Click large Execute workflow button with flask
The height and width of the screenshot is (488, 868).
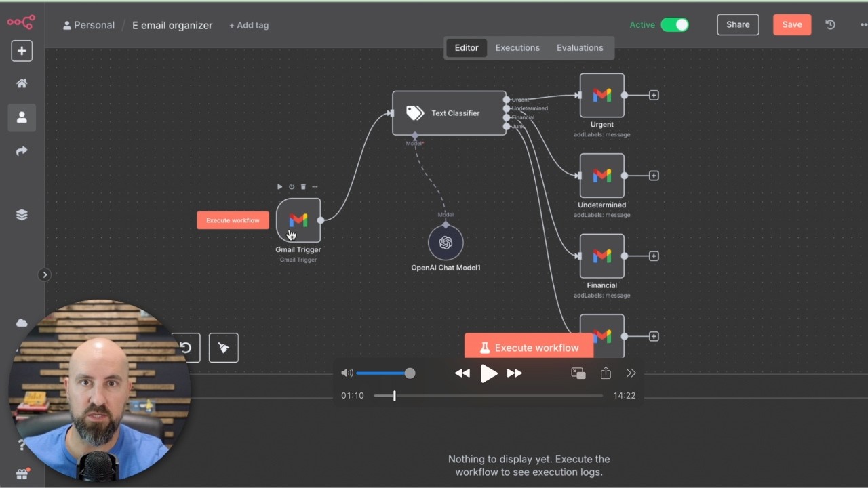tap(529, 347)
